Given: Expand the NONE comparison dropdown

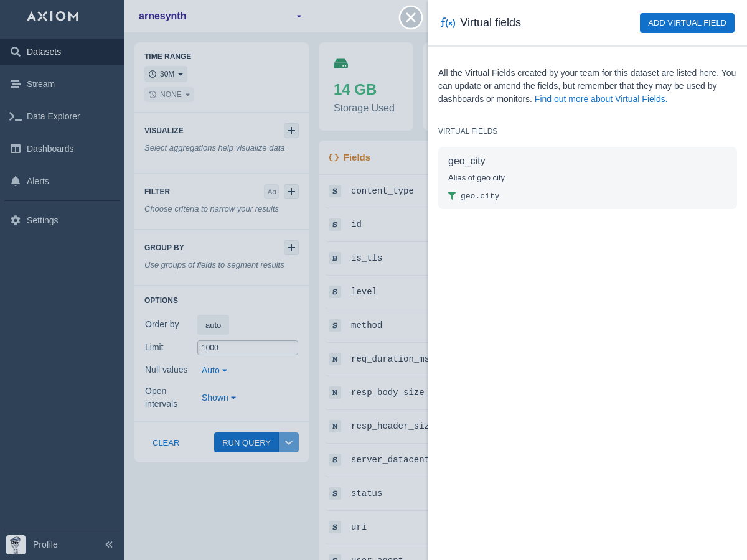Looking at the screenshot, I should pyautogui.click(x=169, y=95).
